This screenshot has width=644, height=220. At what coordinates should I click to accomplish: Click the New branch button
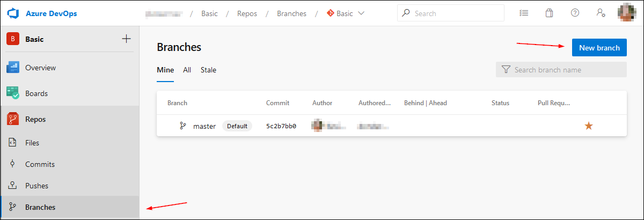[x=599, y=48]
